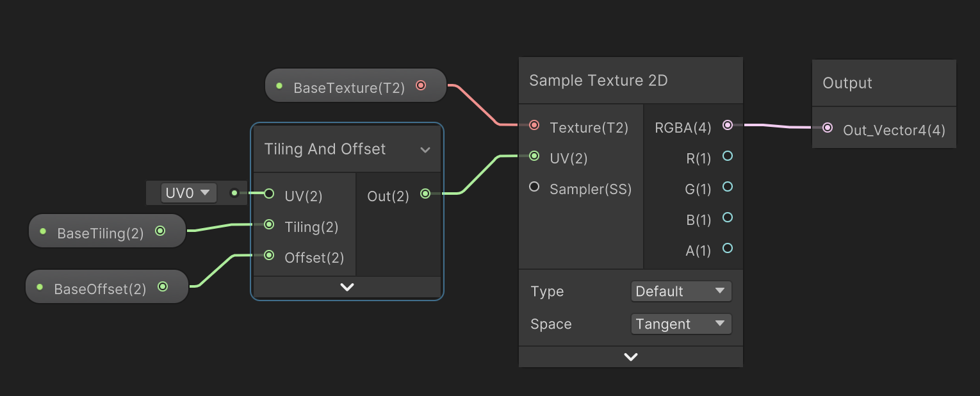The width and height of the screenshot is (980, 396).
Task: Select the B(1) output port
Action: pos(727,217)
